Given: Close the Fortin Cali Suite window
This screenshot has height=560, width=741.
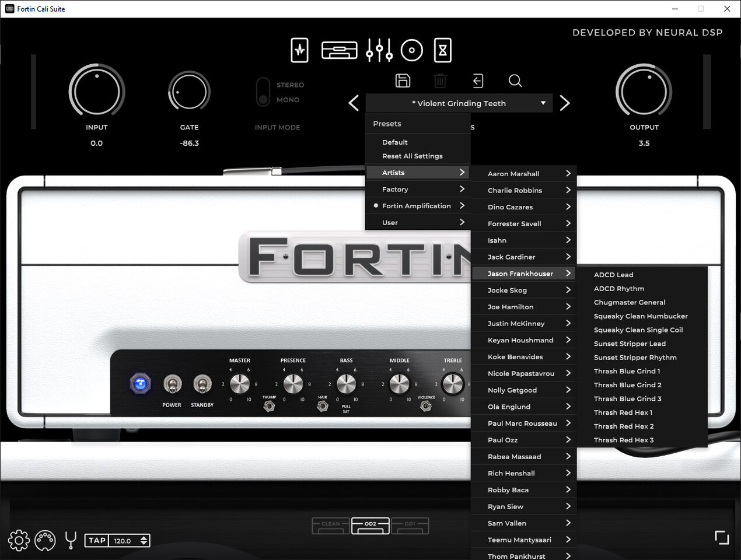Looking at the screenshot, I should click(727, 9).
